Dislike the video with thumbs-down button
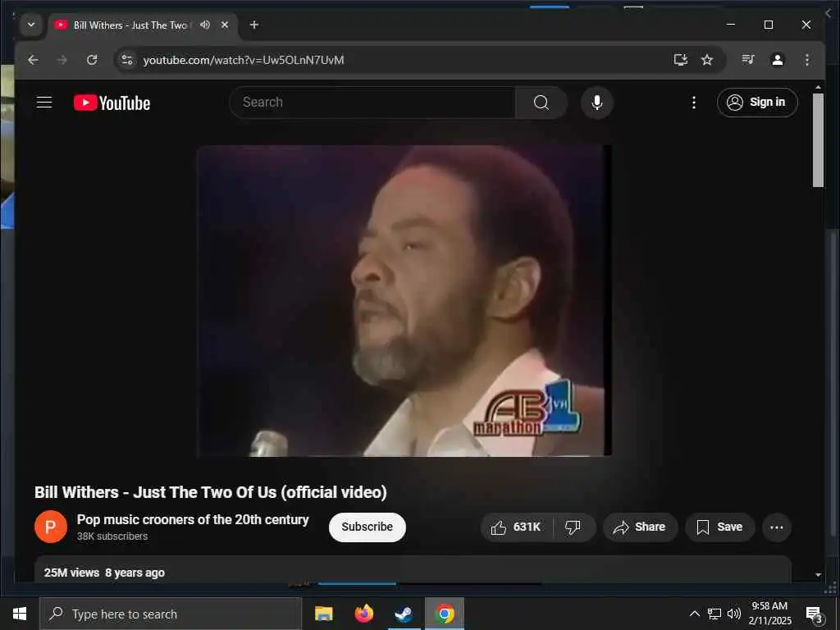This screenshot has width=840, height=630. tap(573, 527)
